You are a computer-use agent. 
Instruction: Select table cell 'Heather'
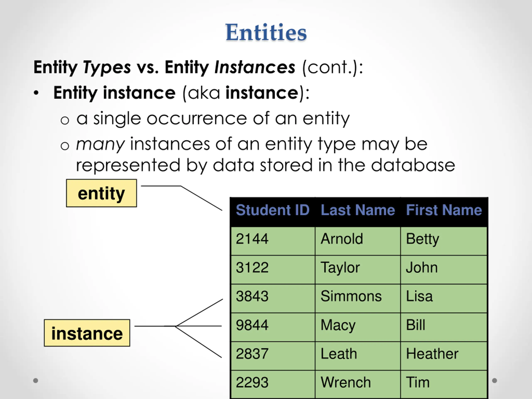point(444,356)
